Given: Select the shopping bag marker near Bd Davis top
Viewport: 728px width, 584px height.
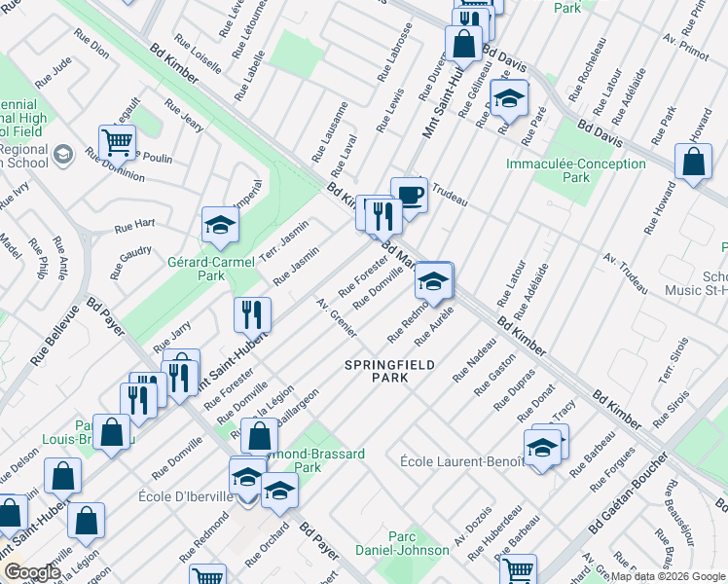Looking at the screenshot, I should point(463,45).
